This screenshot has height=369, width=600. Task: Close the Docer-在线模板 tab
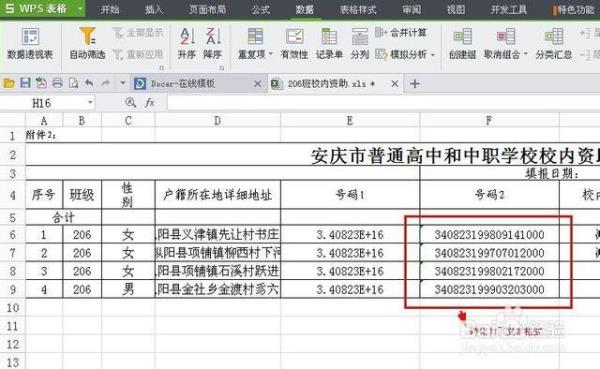pos(258,83)
